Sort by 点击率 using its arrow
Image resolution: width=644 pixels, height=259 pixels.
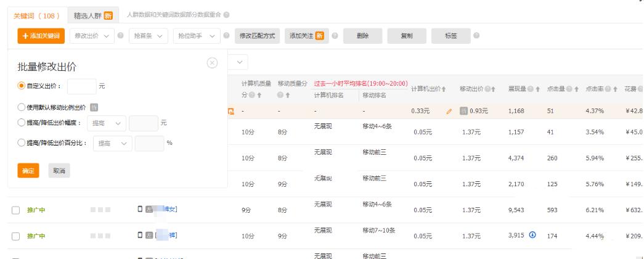[x=615, y=89]
